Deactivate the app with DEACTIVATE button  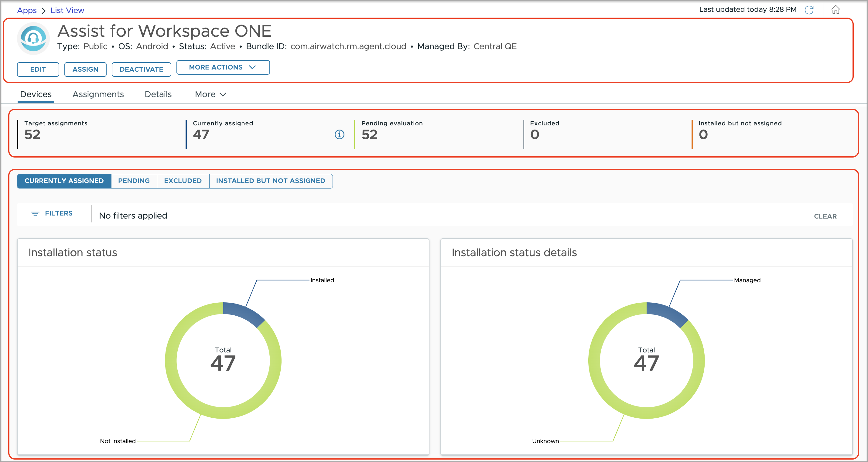142,70
